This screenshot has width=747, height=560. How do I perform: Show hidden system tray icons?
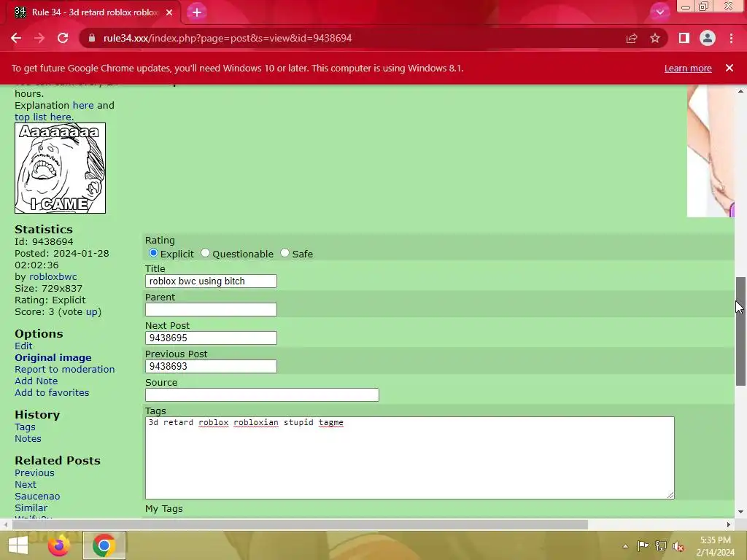coord(625,546)
